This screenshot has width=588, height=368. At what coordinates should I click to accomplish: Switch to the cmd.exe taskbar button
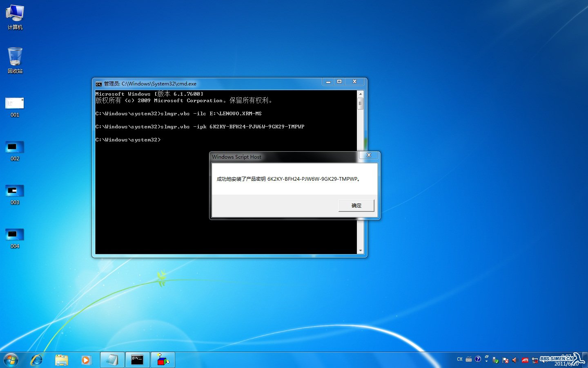pyautogui.click(x=137, y=360)
